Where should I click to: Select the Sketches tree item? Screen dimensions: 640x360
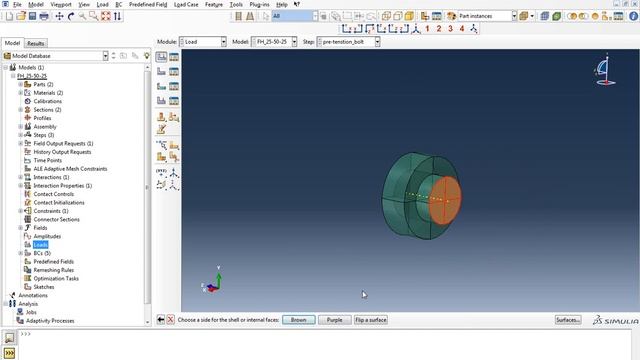click(x=44, y=287)
